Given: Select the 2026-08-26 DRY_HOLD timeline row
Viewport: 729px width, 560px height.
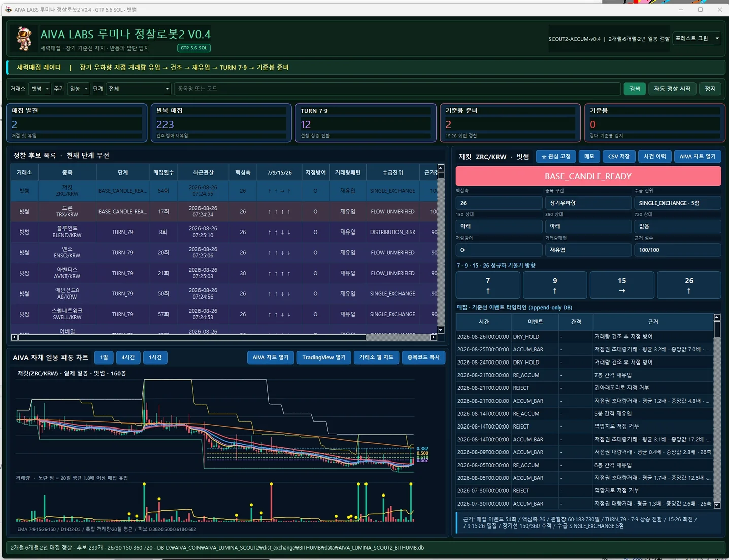Looking at the screenshot, I should (584, 337).
